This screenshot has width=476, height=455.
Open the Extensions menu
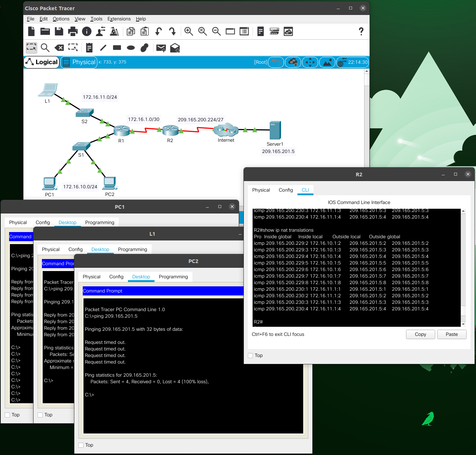[x=119, y=19]
